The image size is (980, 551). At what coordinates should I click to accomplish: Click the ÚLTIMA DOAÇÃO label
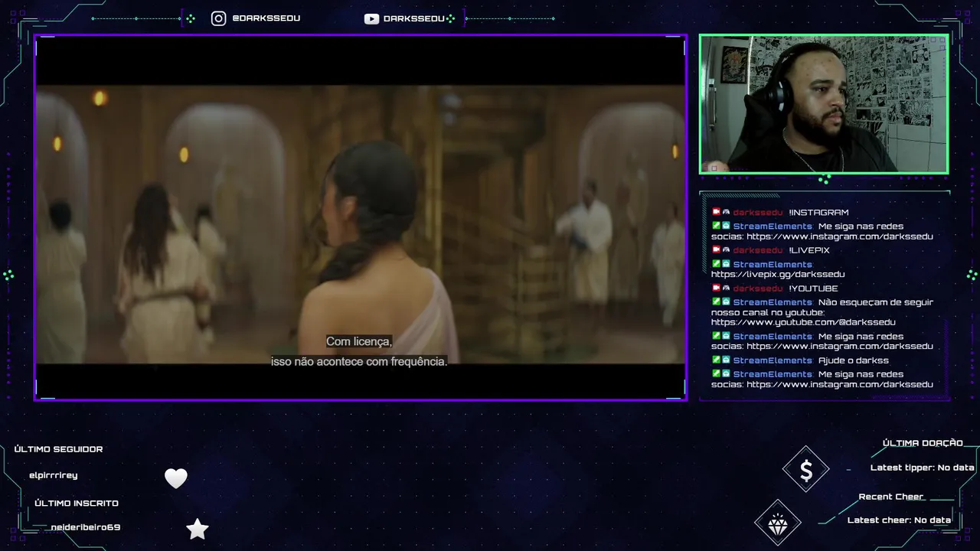[923, 443]
